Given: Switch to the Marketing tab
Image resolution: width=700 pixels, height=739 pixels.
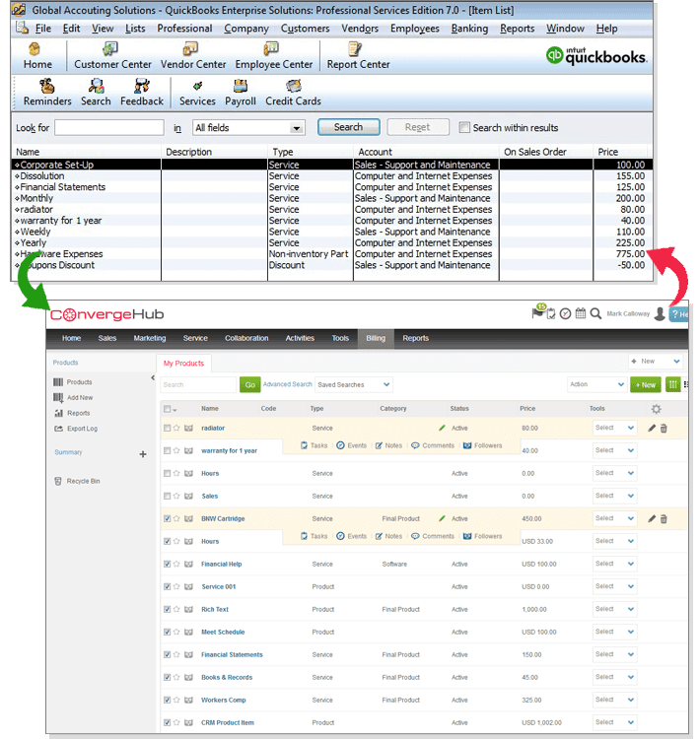Looking at the screenshot, I should (150, 338).
